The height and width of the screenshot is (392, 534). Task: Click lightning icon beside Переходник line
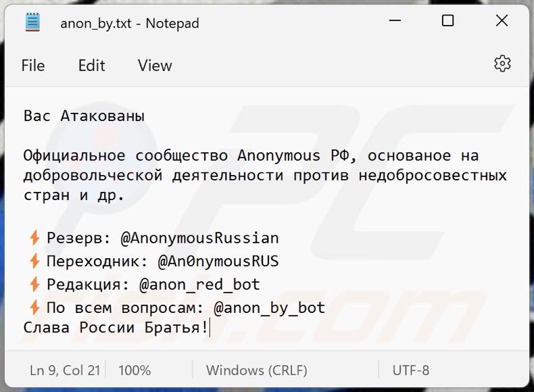tap(34, 261)
